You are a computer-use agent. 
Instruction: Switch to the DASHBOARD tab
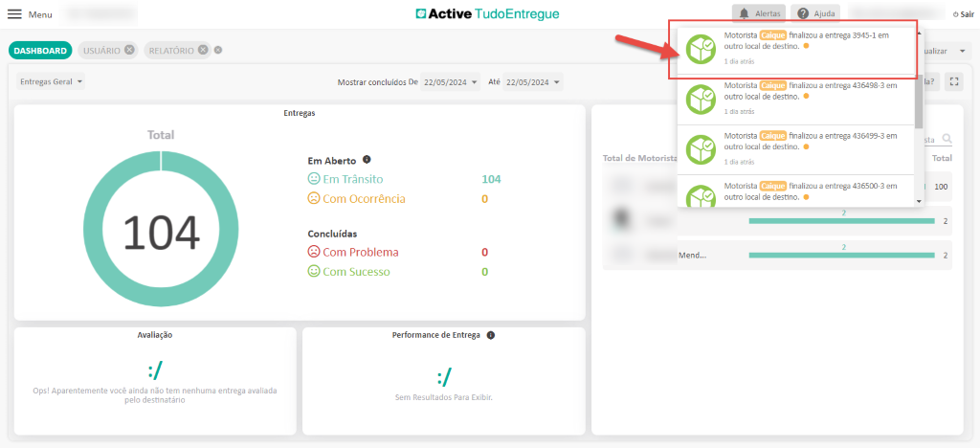coord(40,50)
